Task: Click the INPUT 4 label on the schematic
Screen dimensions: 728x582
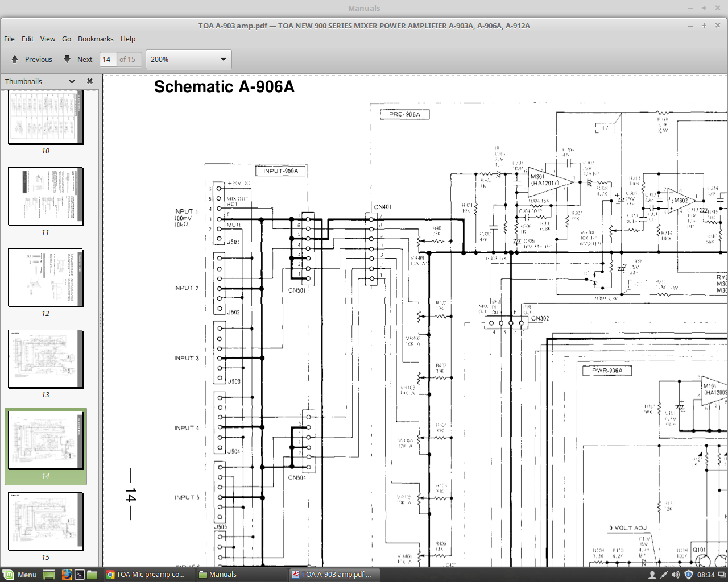Action: 187,428
